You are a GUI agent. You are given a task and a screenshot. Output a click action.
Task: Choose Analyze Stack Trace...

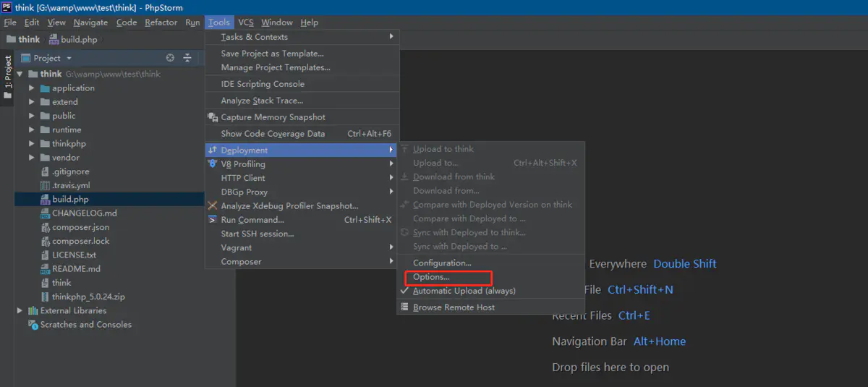coord(262,101)
